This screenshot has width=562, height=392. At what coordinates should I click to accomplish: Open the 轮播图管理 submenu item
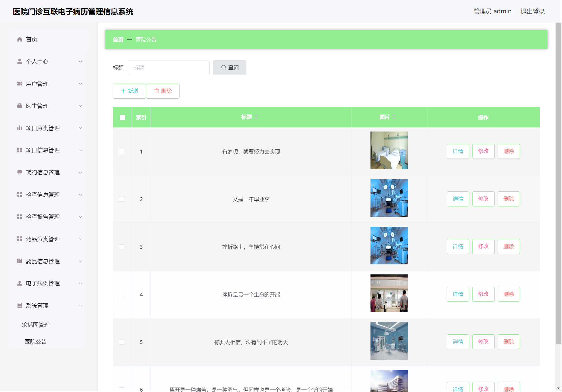click(36, 325)
